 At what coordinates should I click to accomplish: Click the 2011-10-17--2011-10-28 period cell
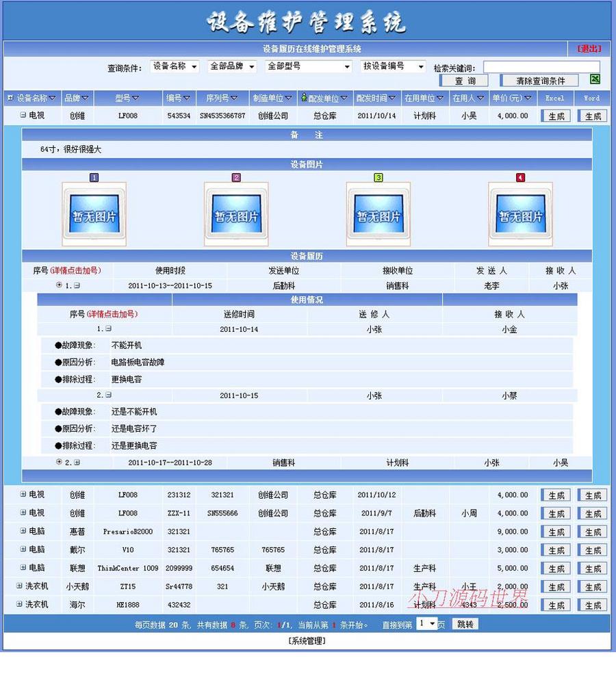pyautogui.click(x=170, y=462)
